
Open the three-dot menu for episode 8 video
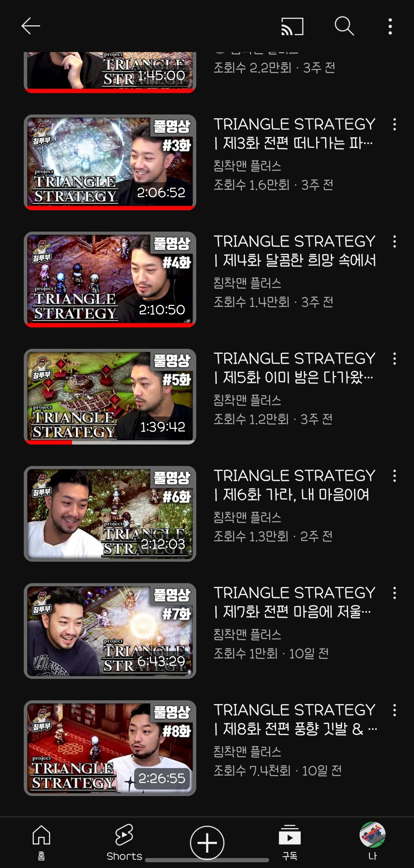394,710
